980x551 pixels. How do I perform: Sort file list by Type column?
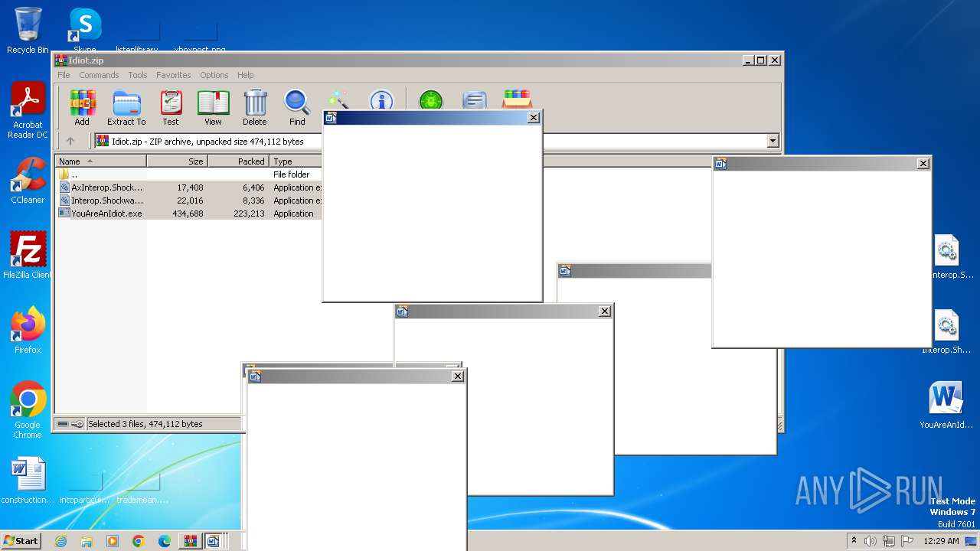[x=296, y=161]
